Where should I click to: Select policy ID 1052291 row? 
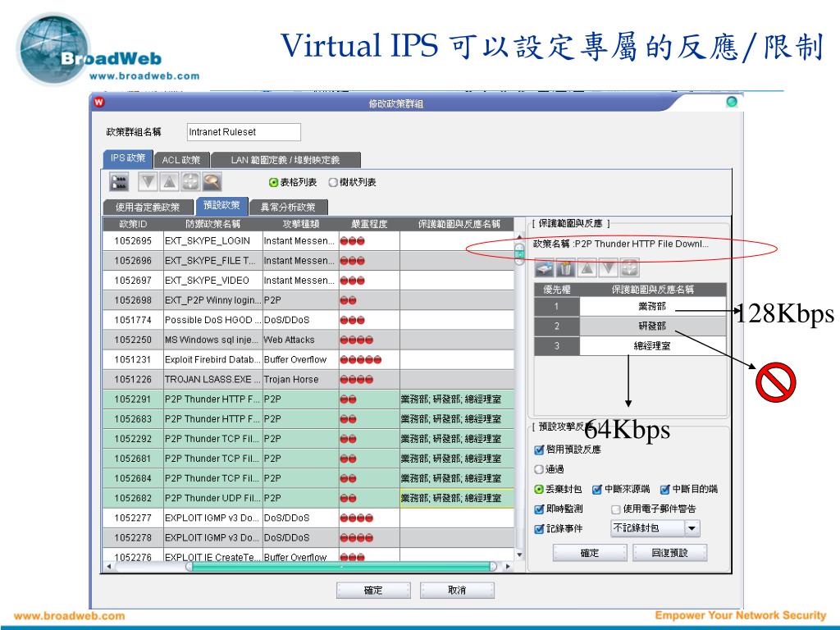308,399
